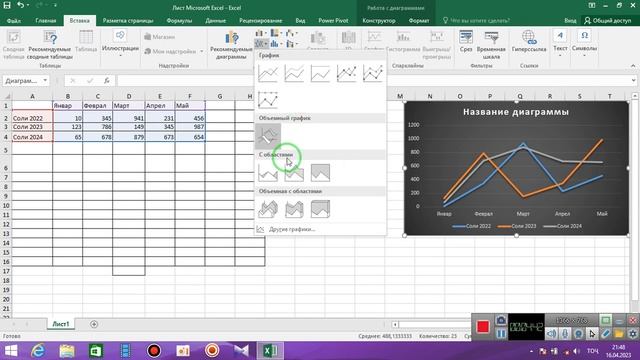The height and width of the screenshot is (360, 640).
Task: Show hidden tray icons arrow
Action: (531, 351)
